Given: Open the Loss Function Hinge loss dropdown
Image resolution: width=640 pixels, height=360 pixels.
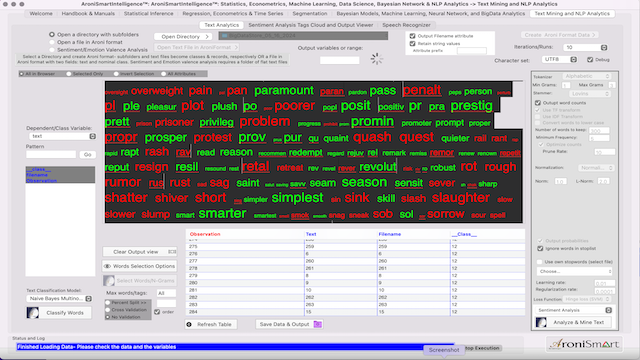Looking at the screenshot, I should [588, 299].
